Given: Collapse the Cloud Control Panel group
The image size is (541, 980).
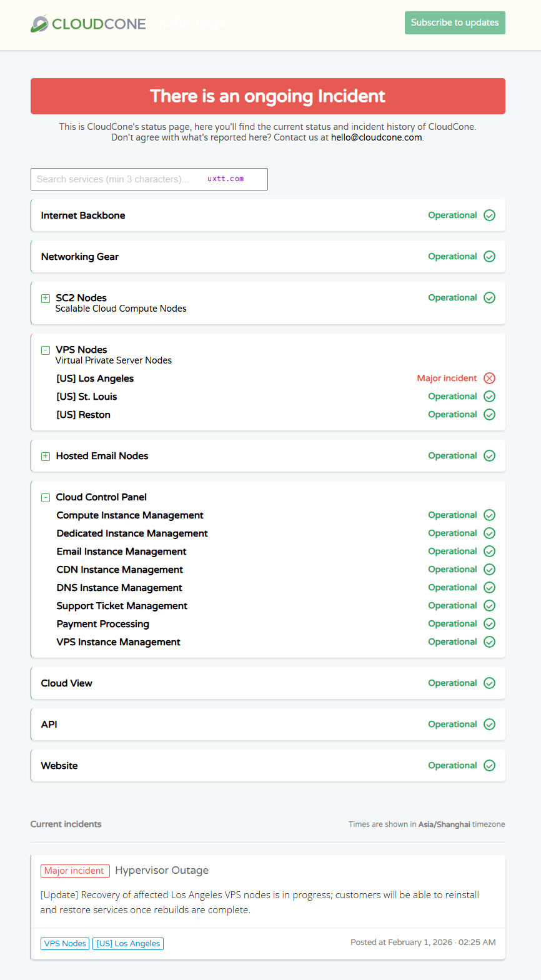Looking at the screenshot, I should click(x=46, y=498).
